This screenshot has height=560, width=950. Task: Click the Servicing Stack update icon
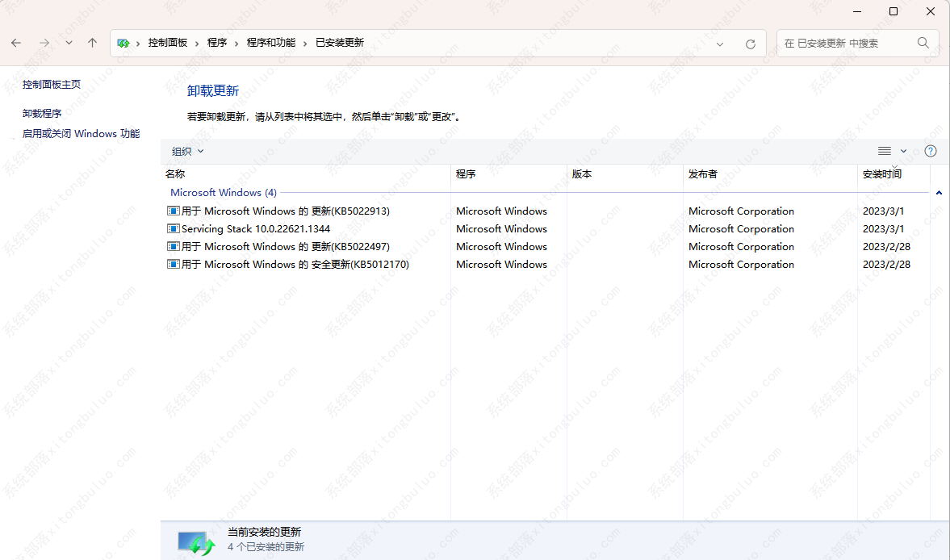click(174, 229)
